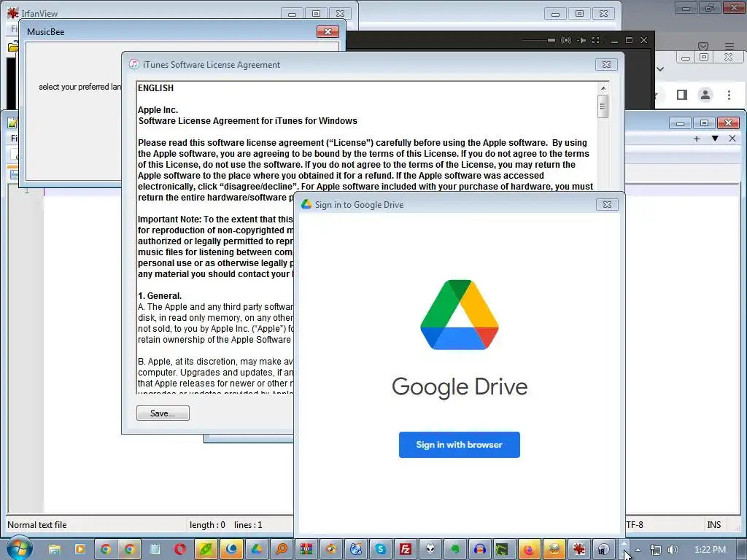
Task: Close the MusicBee dialog
Action: point(328,32)
